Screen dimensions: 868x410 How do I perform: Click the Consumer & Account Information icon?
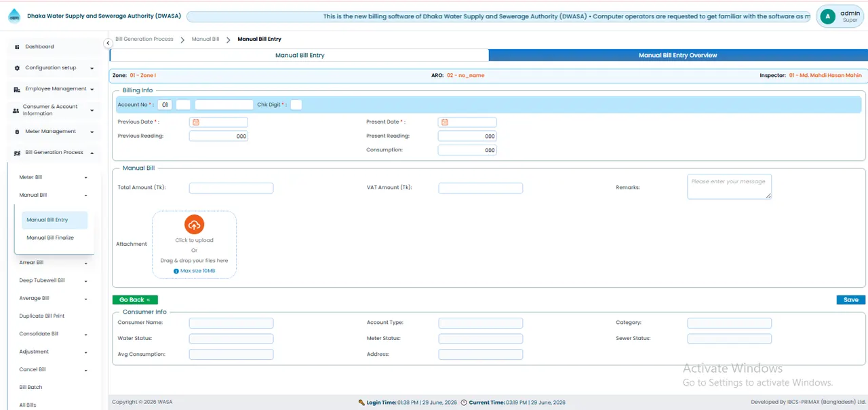(x=16, y=110)
